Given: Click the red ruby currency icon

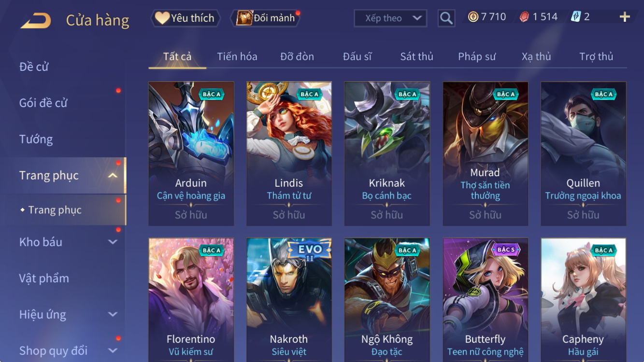Looking at the screenshot, I should click(524, 17).
